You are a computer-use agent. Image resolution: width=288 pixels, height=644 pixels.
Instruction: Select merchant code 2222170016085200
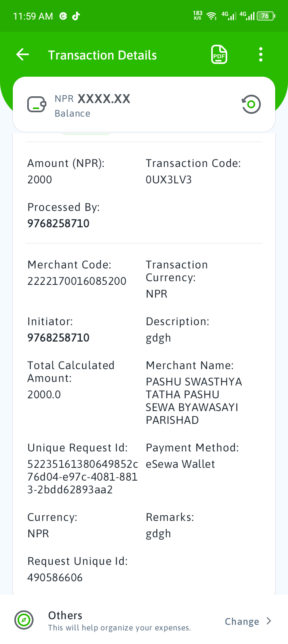coord(77,281)
